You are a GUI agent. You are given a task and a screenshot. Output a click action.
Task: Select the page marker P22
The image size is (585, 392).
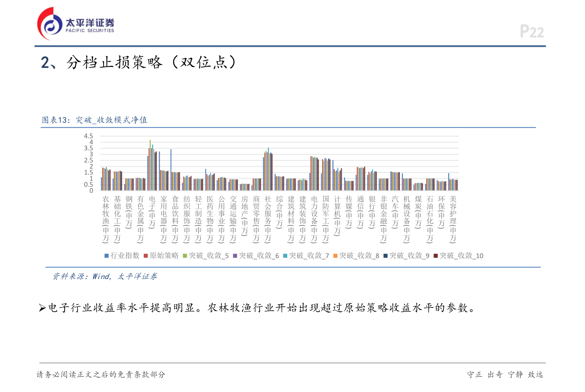(x=533, y=31)
